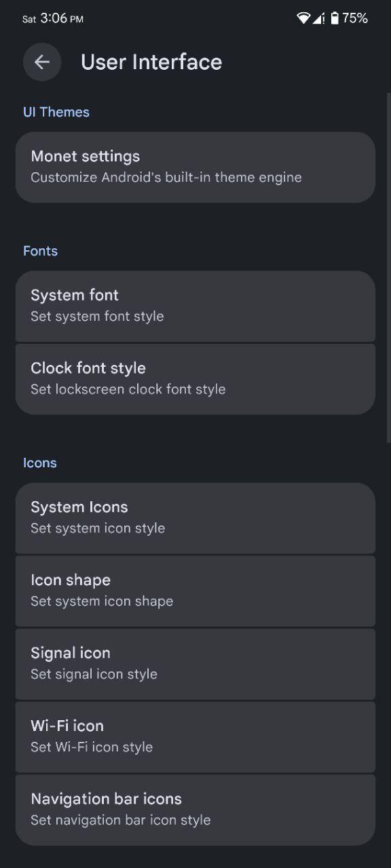Tap the status bar clock time
The image size is (391, 868).
(62, 18)
